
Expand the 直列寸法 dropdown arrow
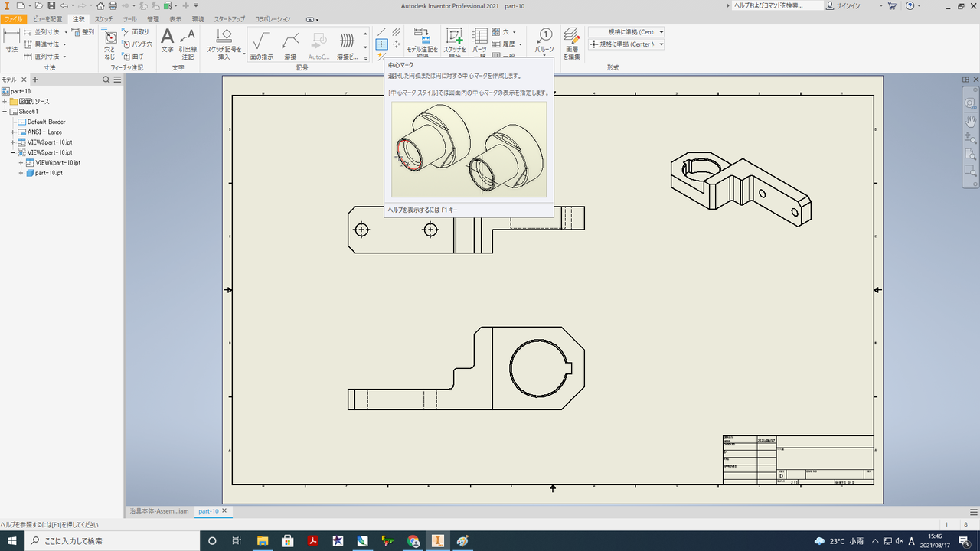[x=64, y=57]
